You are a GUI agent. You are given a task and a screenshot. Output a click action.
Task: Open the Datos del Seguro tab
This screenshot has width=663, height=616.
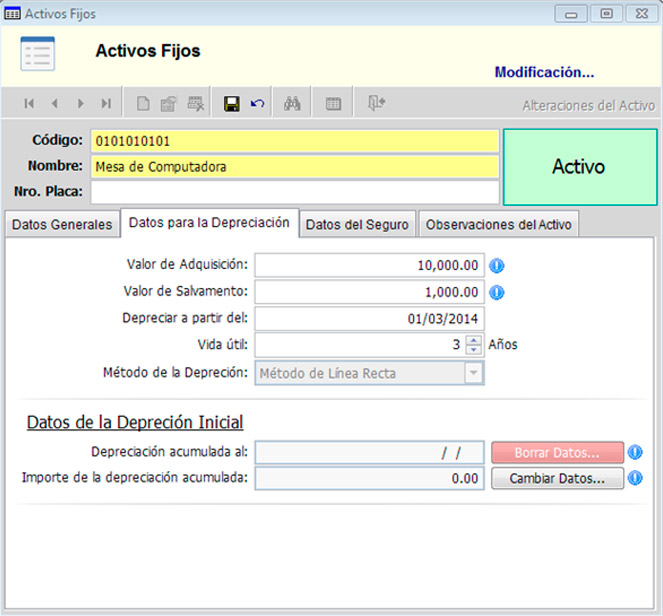[357, 225]
